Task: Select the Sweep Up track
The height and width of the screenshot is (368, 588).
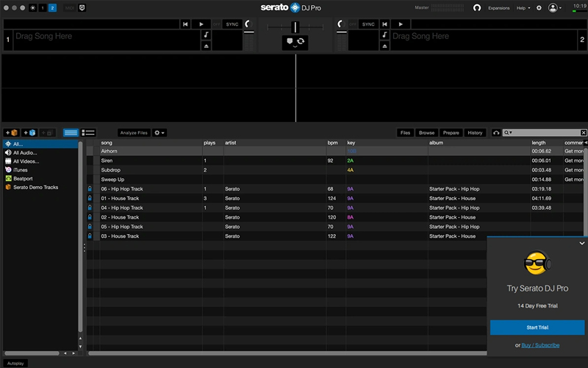Action: pyautogui.click(x=335, y=180)
